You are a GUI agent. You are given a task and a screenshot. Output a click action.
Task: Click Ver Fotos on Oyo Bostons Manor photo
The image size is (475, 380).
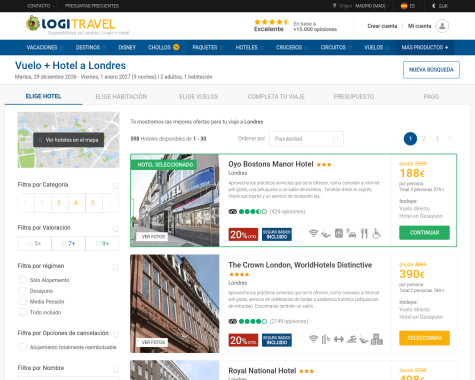click(x=151, y=236)
